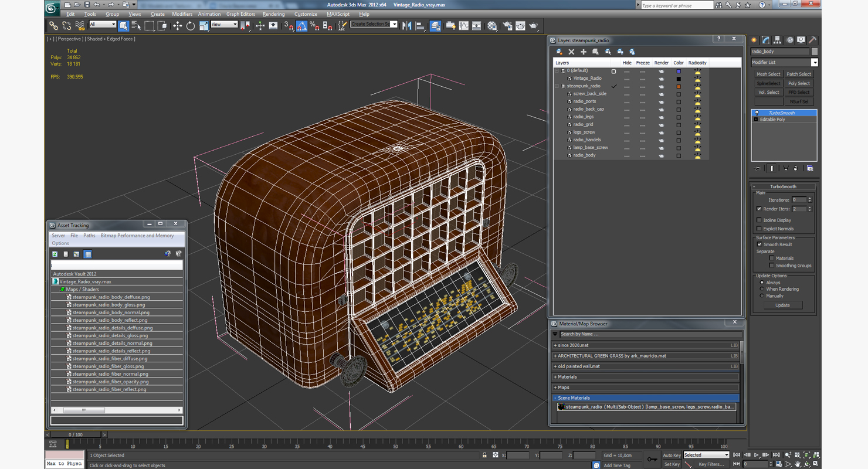Screen dimensions: 868x469
Task: Click the Pan View hand icon
Action: (x=798, y=464)
